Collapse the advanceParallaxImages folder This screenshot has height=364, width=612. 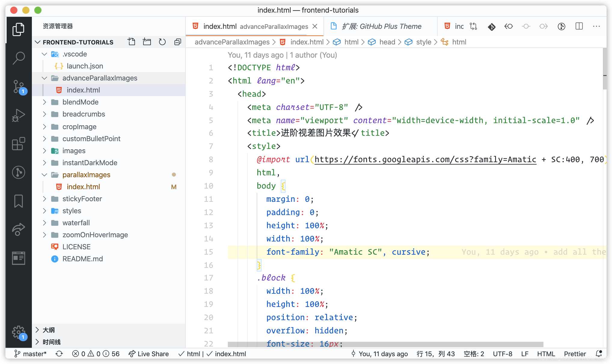point(44,78)
